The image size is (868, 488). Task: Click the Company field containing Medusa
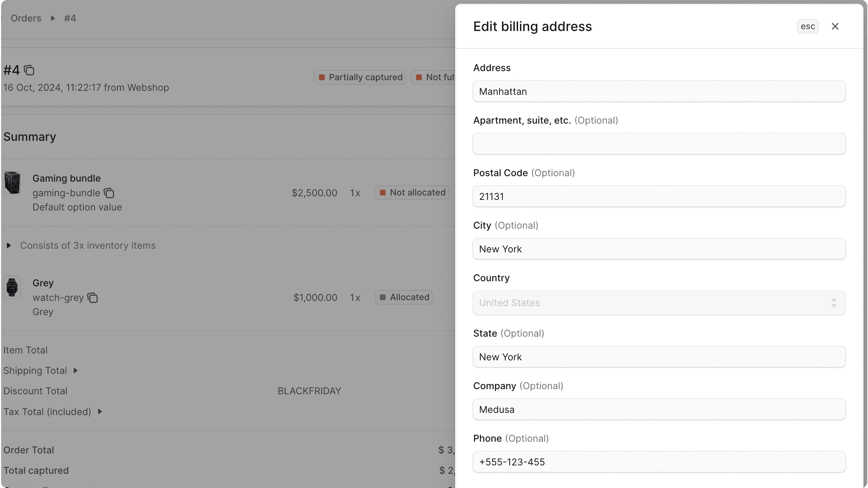(x=659, y=409)
